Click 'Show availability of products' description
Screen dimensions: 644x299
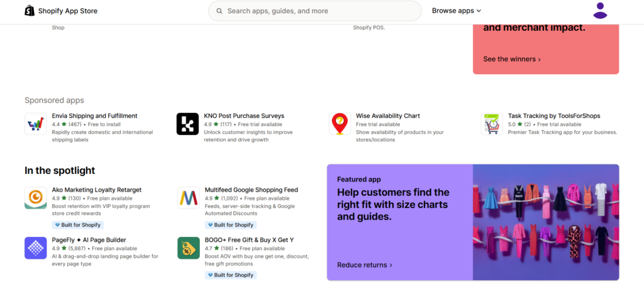point(399,136)
